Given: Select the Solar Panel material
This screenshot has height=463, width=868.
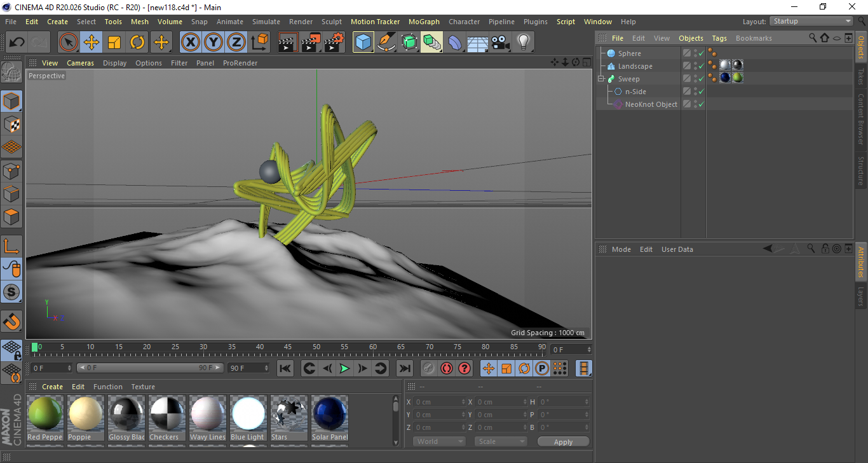Looking at the screenshot, I should click(x=330, y=418).
